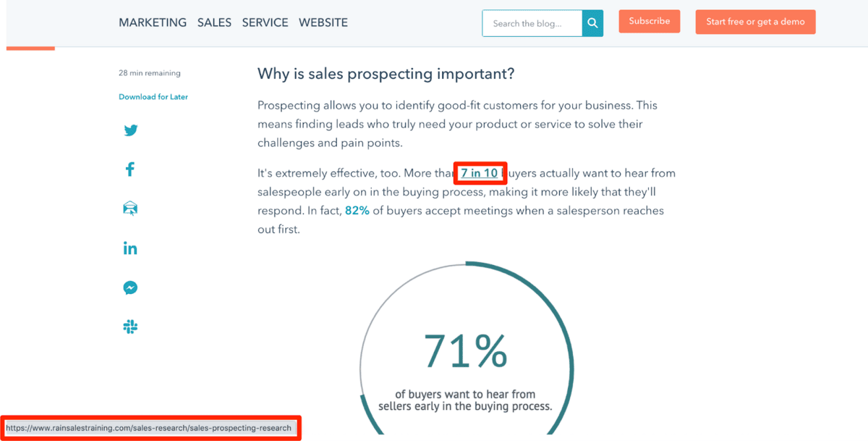Click the '28 min remaining' reading time label
868x441 pixels.
150,73
